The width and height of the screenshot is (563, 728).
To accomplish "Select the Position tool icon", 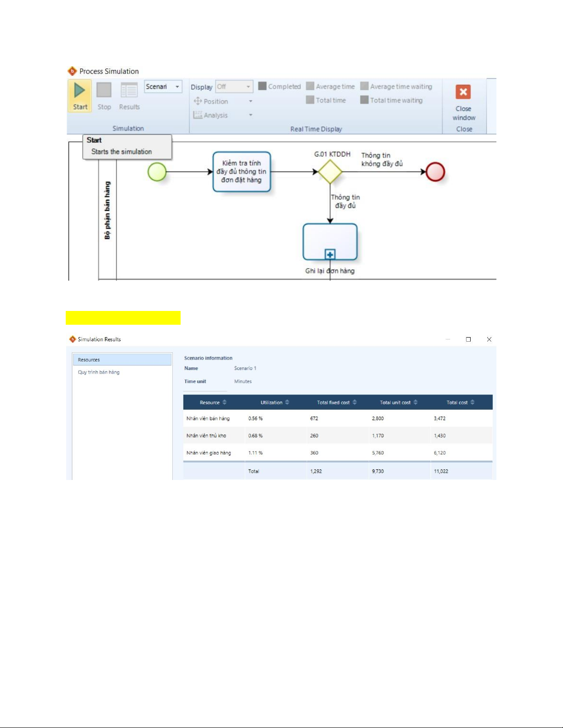I will pos(198,101).
